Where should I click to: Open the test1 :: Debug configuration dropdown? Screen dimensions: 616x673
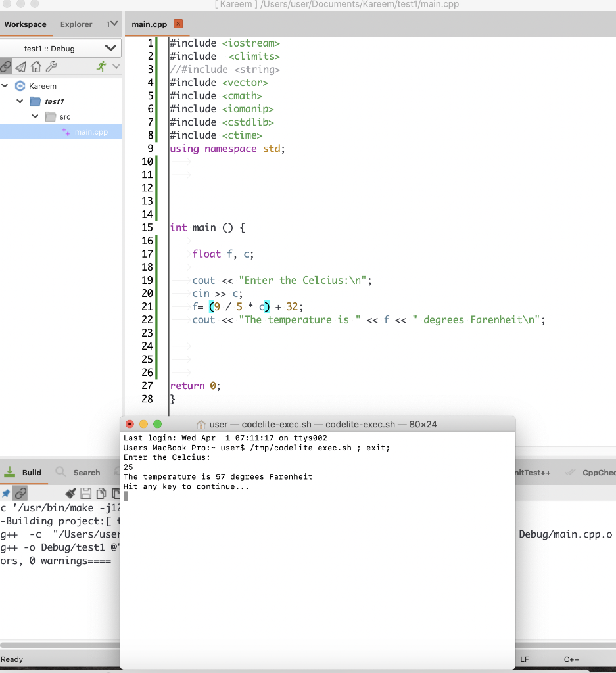tap(60, 48)
